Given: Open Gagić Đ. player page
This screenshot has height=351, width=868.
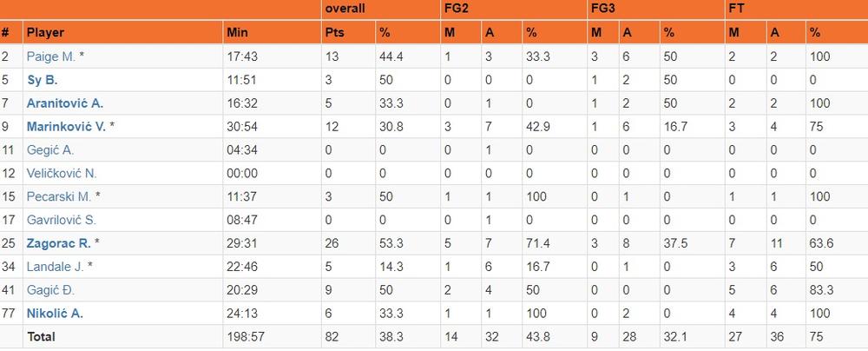Looking at the screenshot, I should (50, 290).
